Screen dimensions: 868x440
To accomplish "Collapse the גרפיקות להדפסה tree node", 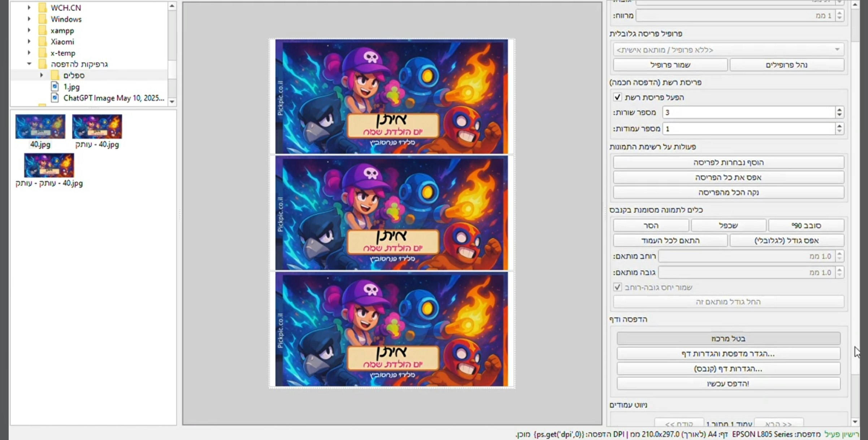I will [x=29, y=64].
